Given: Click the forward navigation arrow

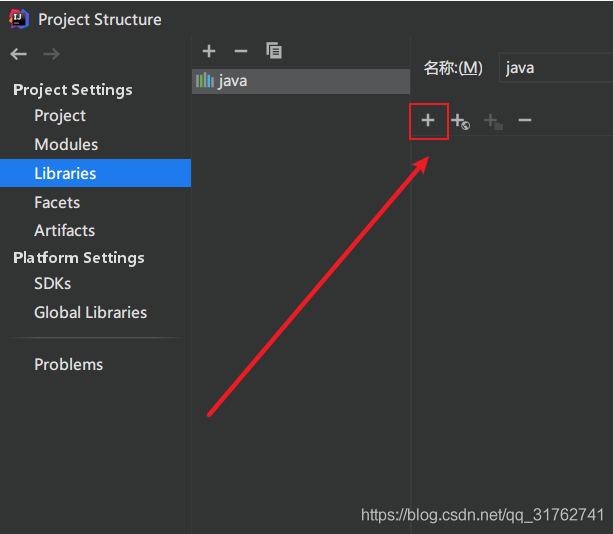Looking at the screenshot, I should (52, 54).
